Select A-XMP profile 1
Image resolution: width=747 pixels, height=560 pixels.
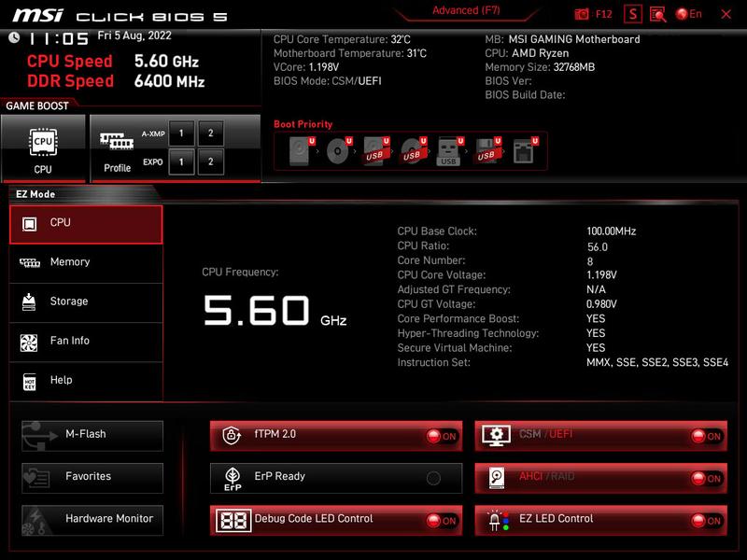point(181,133)
